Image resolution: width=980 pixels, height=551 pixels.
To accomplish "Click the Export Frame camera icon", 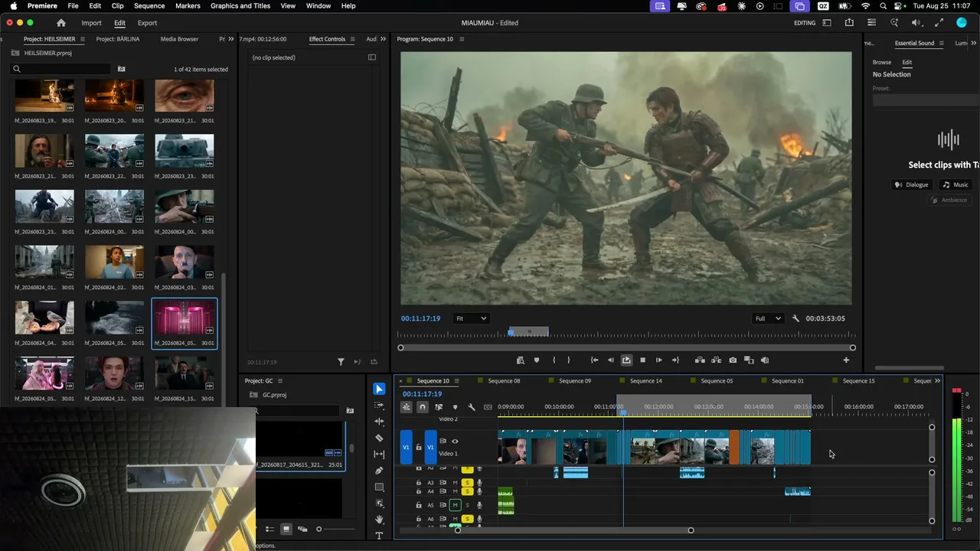I will tap(733, 360).
